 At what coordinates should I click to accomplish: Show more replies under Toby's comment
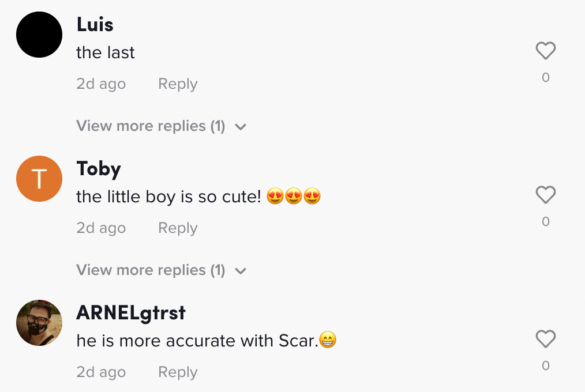151,270
